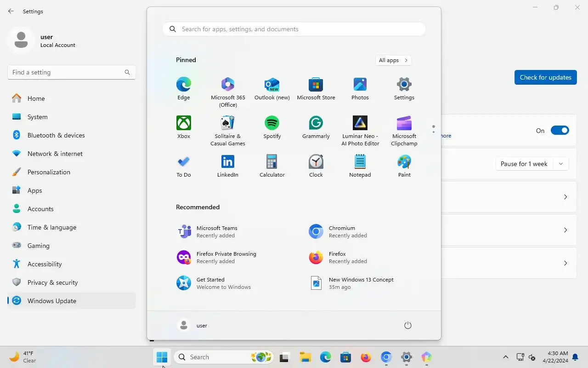Screen dimensions: 588x368
Task: Launch Xbox pinned app
Action: (x=184, y=127)
